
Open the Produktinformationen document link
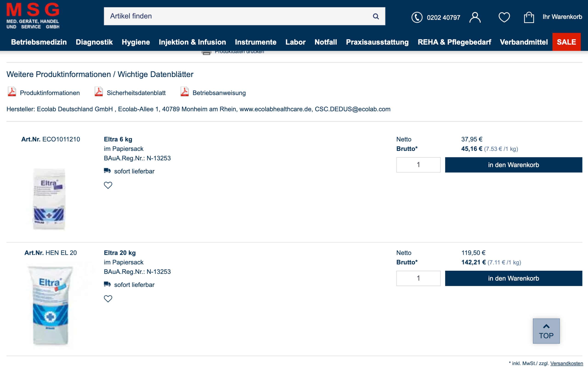point(50,93)
